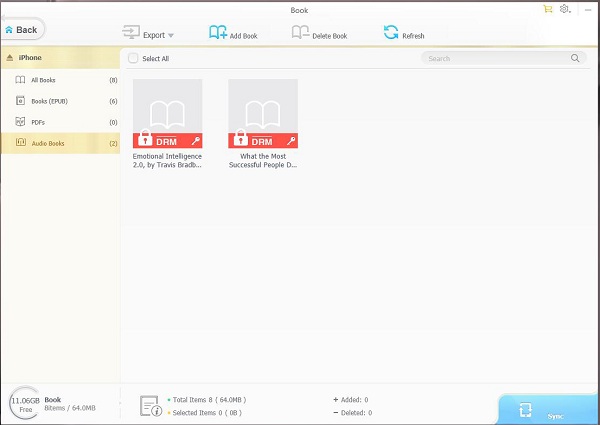
Task: Open the Books (EPUB) category
Action: tap(46, 101)
